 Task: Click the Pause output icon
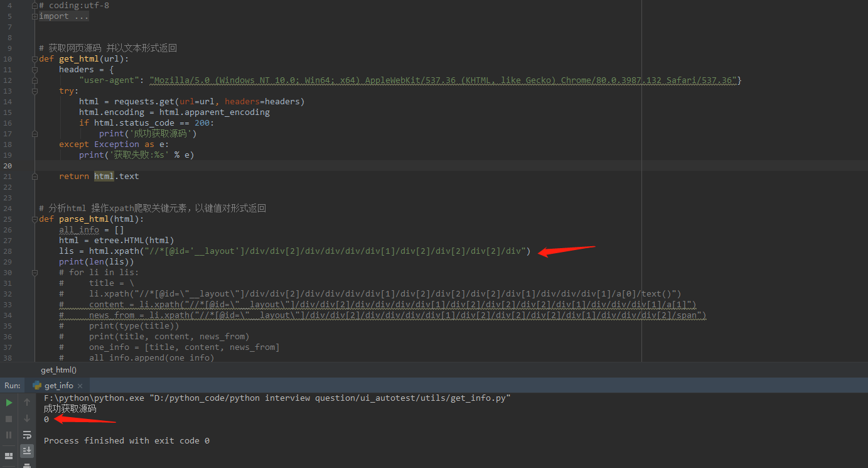pos(9,434)
